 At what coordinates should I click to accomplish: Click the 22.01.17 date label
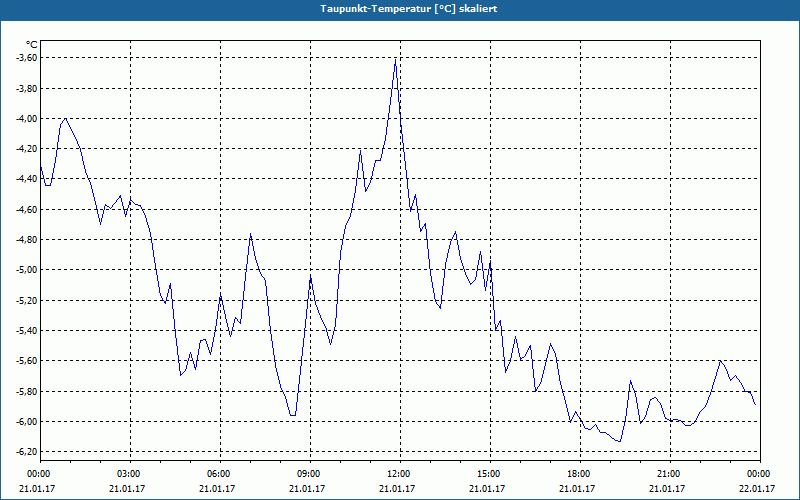coord(757,489)
